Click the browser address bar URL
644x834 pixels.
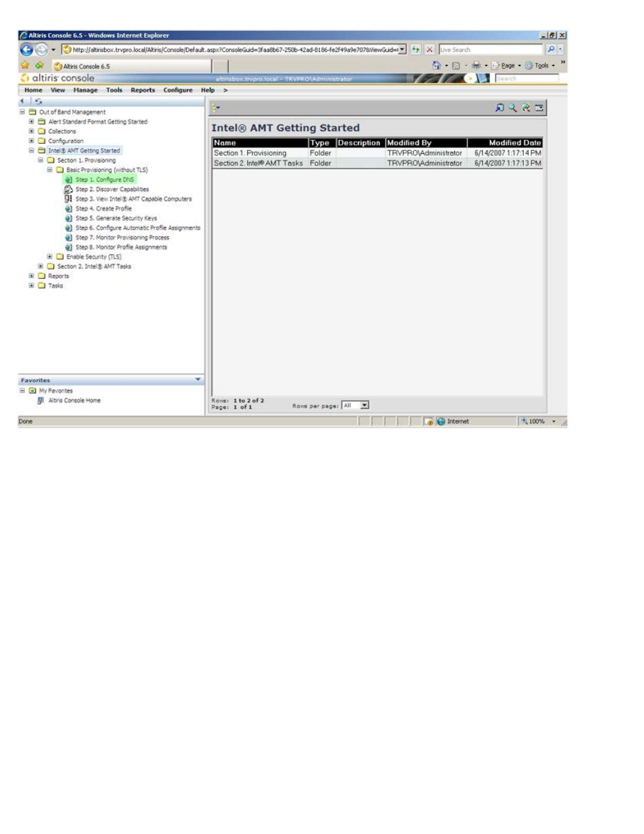point(230,49)
